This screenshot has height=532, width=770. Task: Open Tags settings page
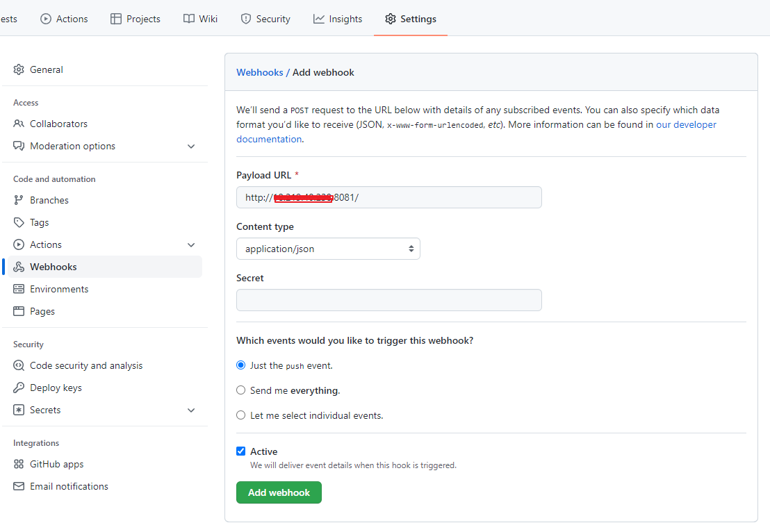tap(105, 222)
